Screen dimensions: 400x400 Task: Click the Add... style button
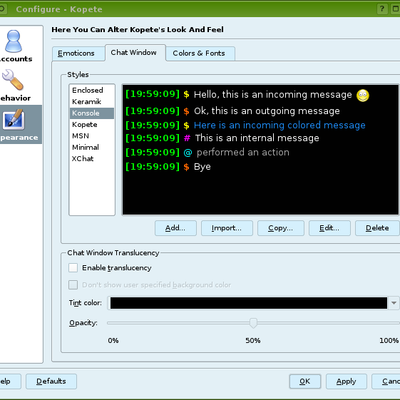click(x=176, y=228)
